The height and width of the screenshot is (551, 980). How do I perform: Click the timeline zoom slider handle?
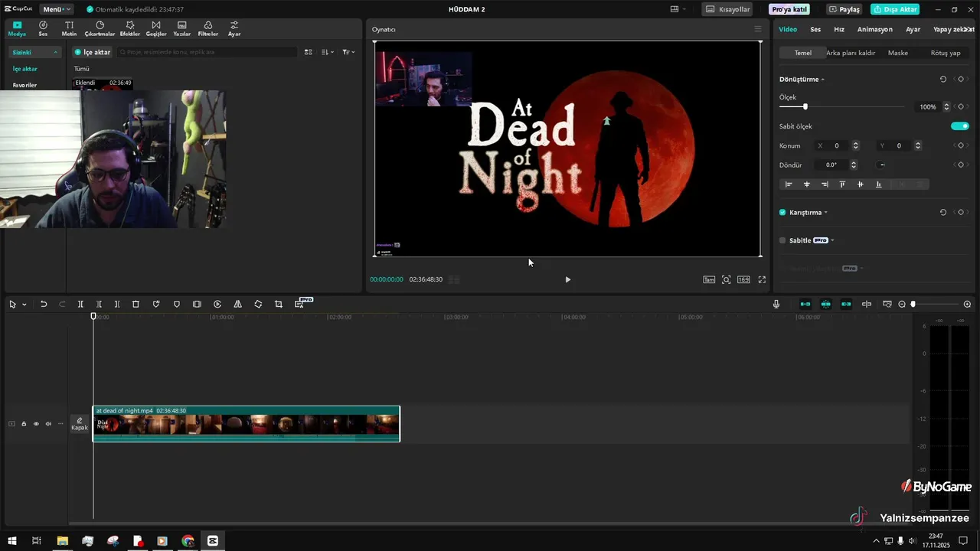coord(913,304)
